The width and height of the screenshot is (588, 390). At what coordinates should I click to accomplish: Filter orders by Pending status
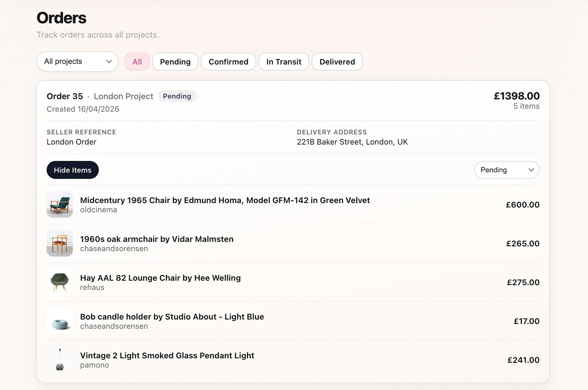175,62
